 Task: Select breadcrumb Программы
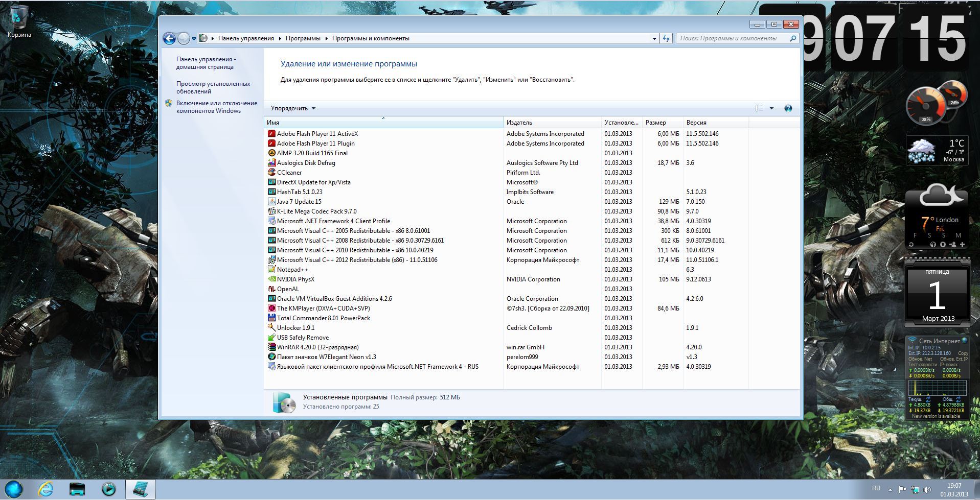pyautogui.click(x=303, y=38)
